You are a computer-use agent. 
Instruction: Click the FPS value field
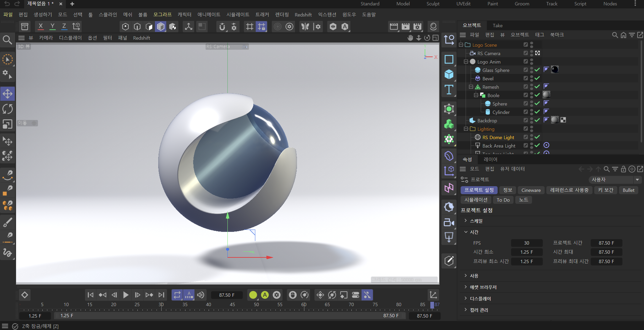coord(527,243)
